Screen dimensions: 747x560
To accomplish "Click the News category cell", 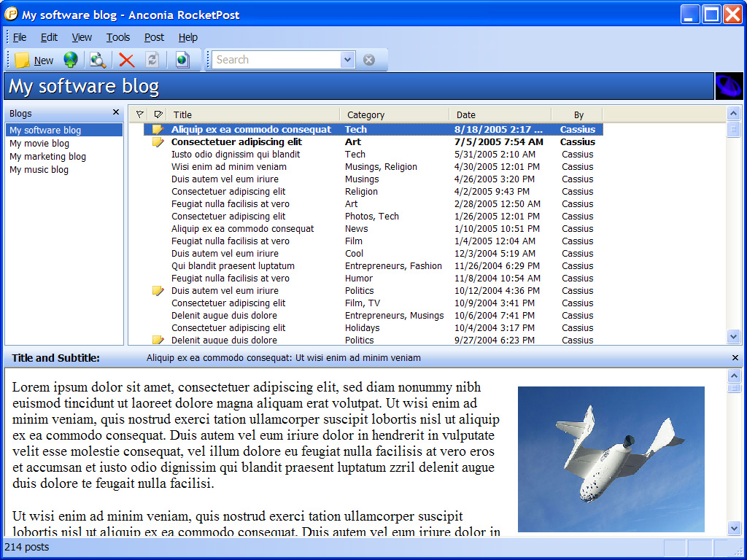I will coord(356,228).
